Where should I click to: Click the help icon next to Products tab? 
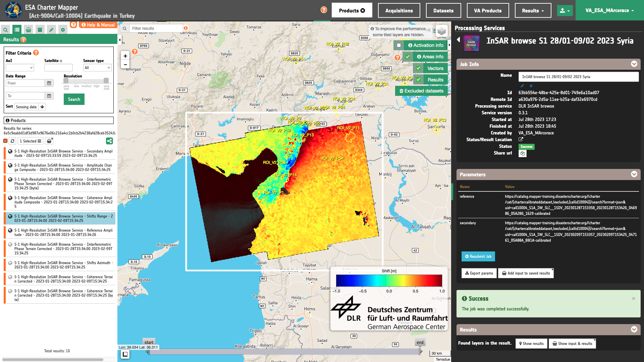click(x=324, y=10)
